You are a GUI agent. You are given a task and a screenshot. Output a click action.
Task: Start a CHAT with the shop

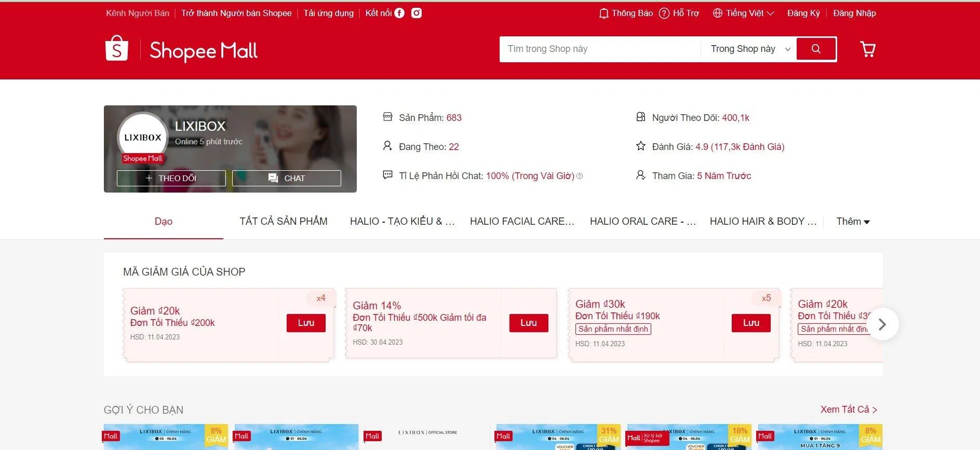click(x=287, y=178)
